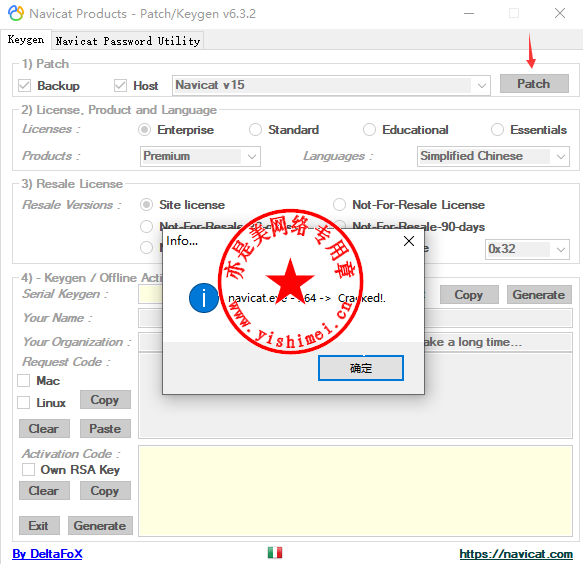
Task: Select the Standard license radio button
Action: [x=255, y=130]
